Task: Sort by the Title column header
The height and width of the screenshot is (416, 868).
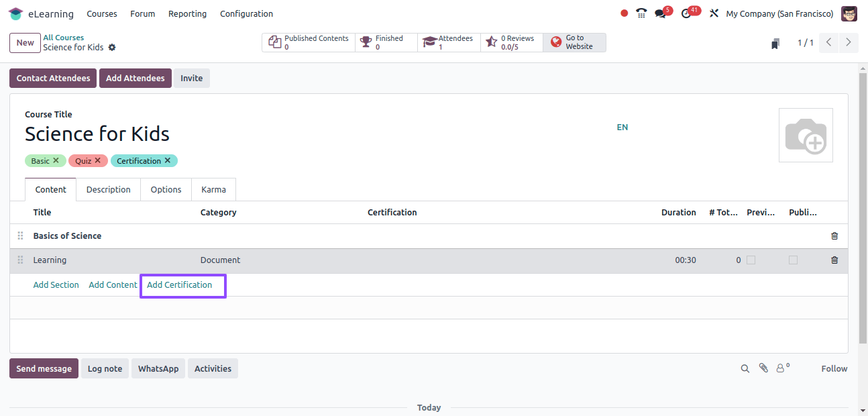Action: pyautogui.click(x=42, y=212)
